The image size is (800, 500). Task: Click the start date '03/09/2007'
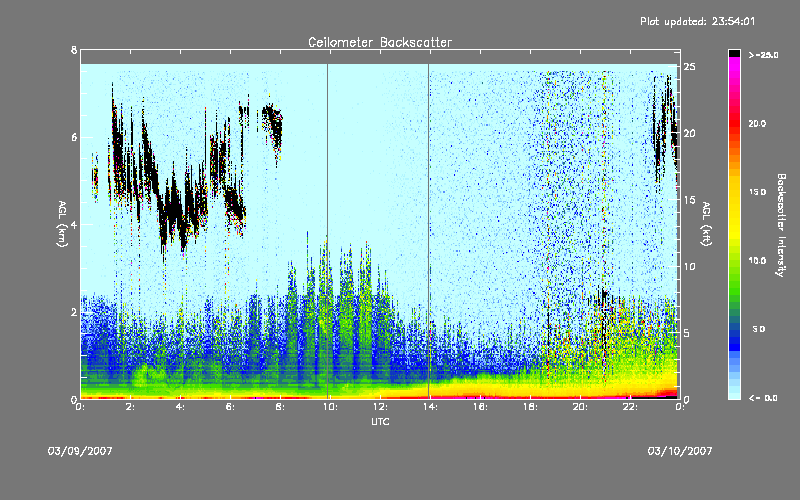click(x=80, y=451)
